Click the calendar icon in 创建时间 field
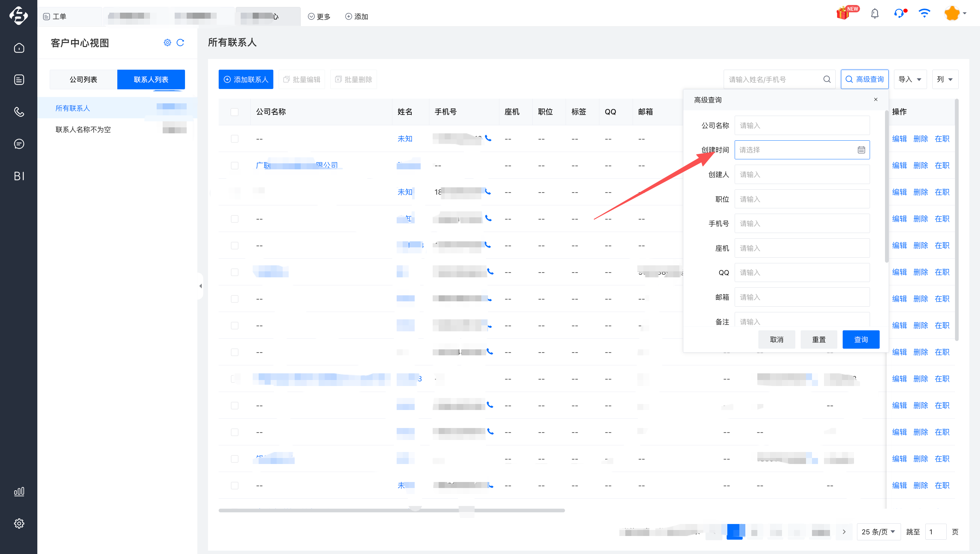980x554 pixels. tap(861, 150)
